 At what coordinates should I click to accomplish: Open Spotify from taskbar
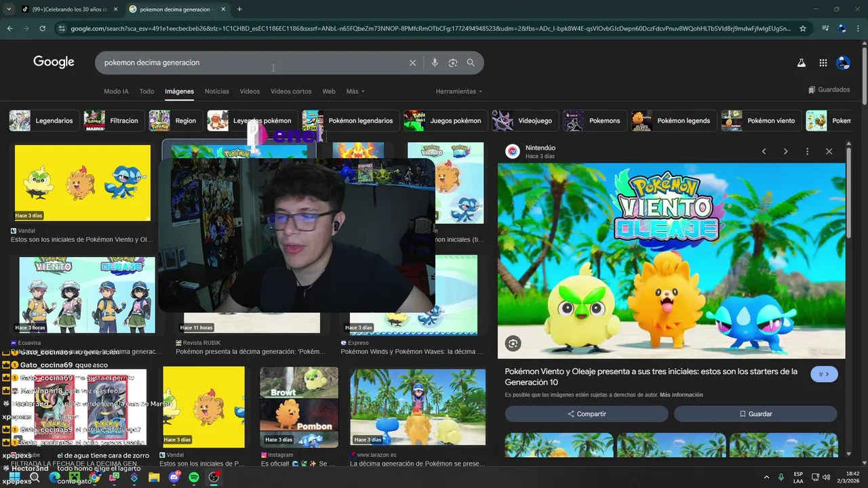(194, 477)
